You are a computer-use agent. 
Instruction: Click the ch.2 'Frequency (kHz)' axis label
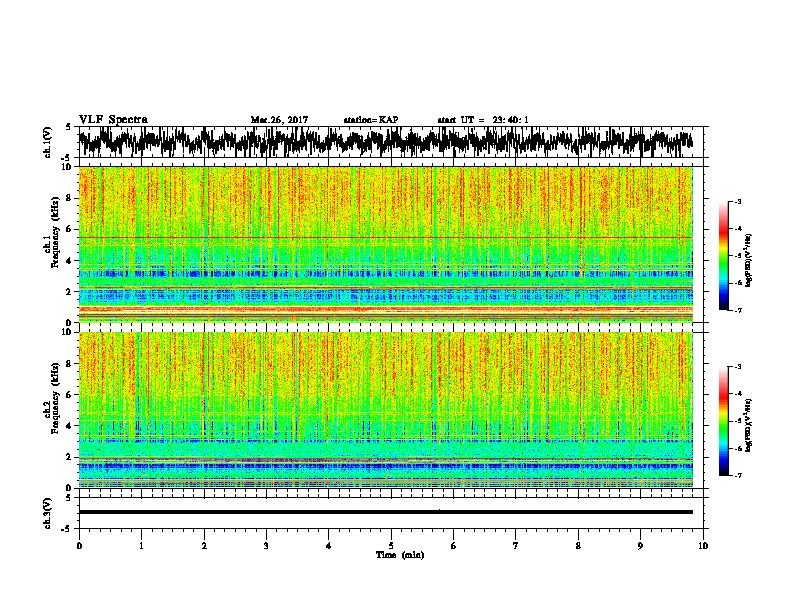coord(55,398)
